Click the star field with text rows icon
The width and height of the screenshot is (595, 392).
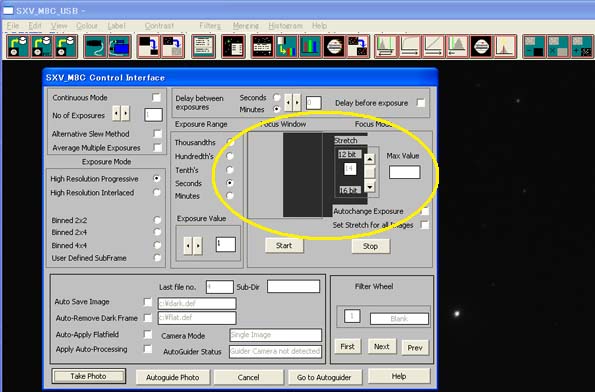point(262,46)
